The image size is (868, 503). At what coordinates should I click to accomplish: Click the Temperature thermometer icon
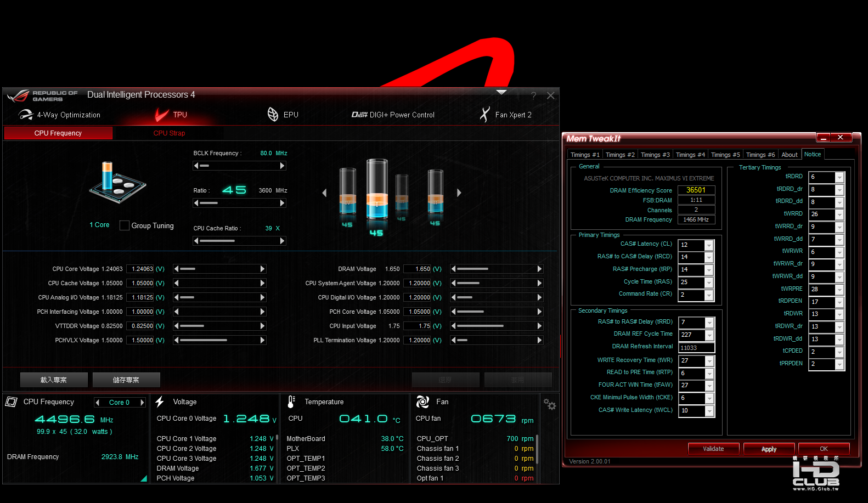pos(291,402)
